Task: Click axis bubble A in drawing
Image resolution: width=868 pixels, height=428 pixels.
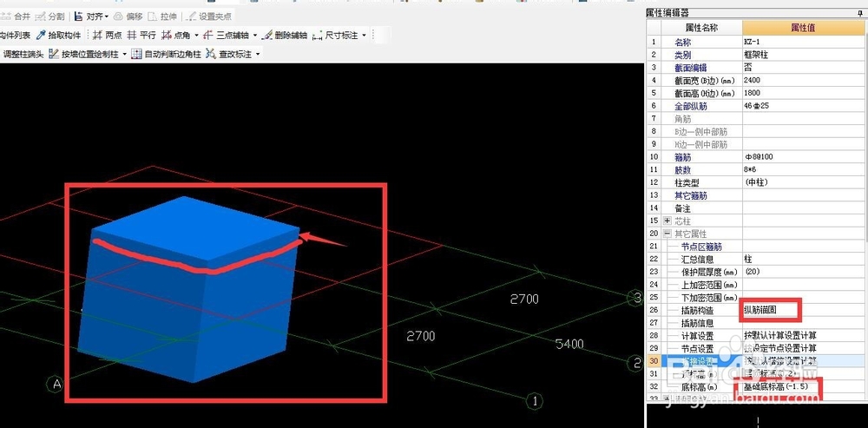Action: 55,384
